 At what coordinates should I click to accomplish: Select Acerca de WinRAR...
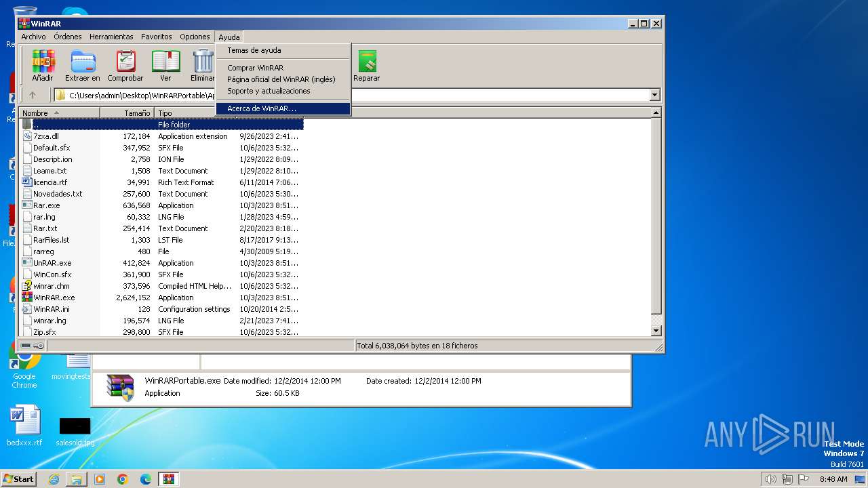pyautogui.click(x=283, y=108)
